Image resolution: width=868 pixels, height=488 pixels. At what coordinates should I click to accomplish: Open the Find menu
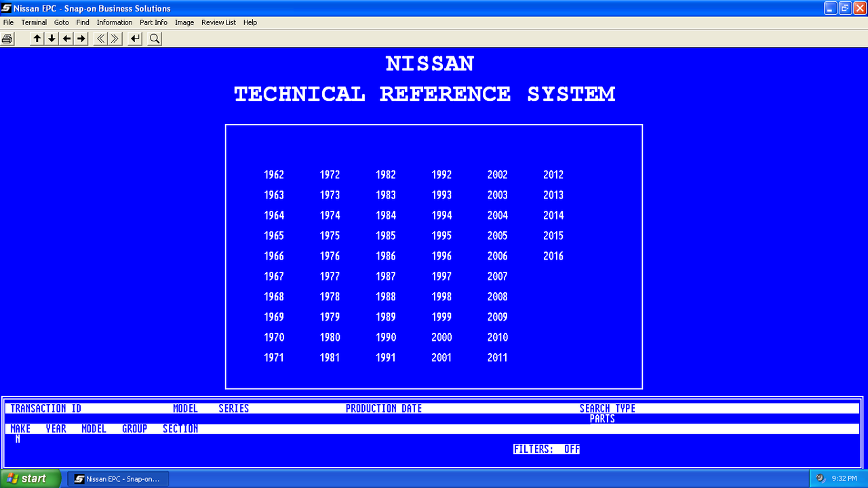coord(83,22)
